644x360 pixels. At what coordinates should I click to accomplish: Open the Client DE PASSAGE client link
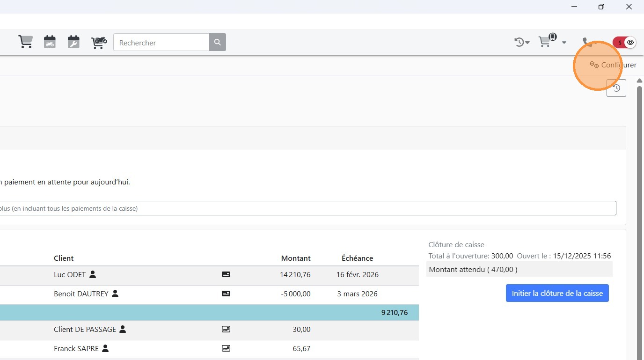85,330
